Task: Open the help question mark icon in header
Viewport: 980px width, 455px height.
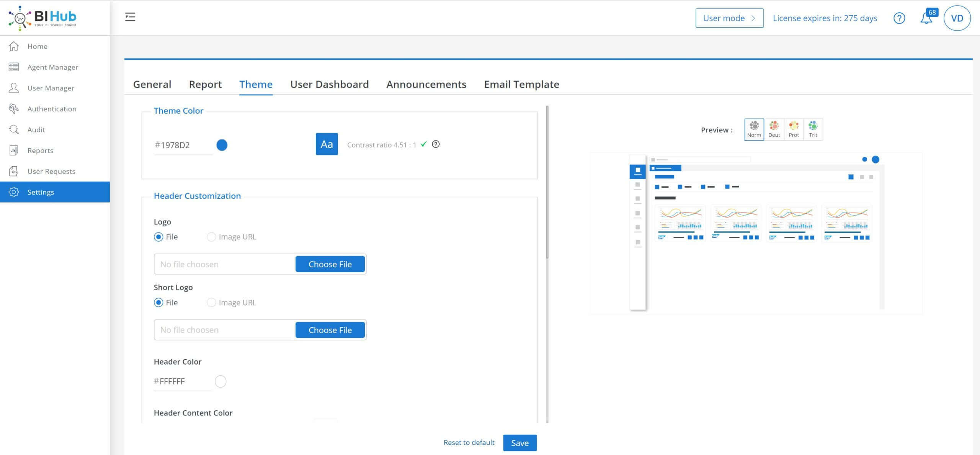Action: click(x=899, y=18)
